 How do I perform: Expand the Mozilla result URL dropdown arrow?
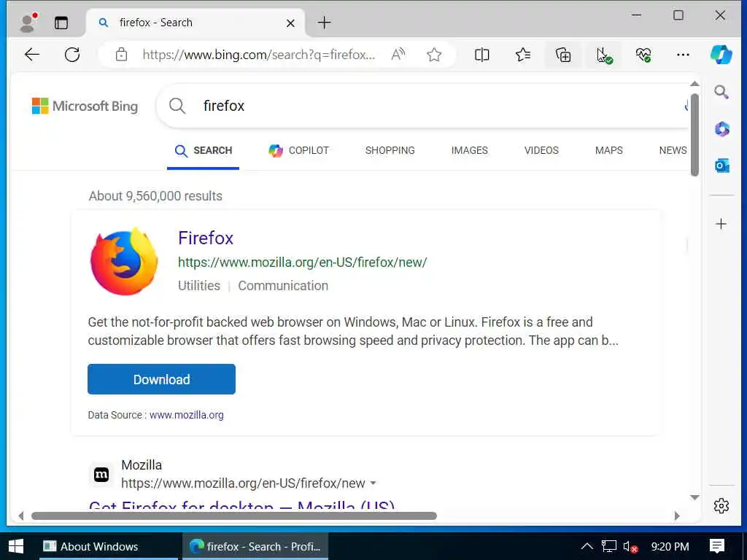coord(373,483)
